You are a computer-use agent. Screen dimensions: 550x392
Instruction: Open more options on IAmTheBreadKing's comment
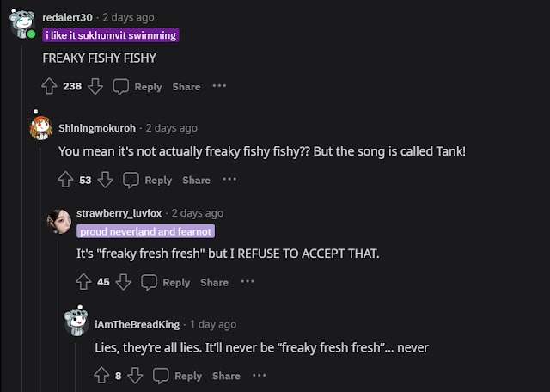pos(260,376)
